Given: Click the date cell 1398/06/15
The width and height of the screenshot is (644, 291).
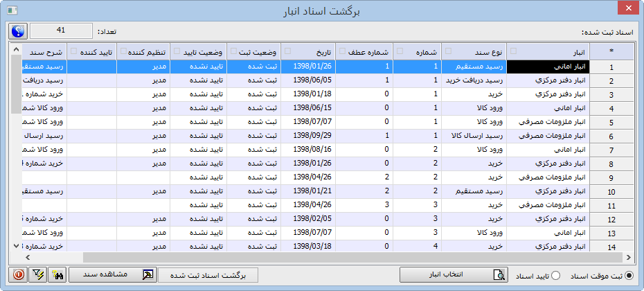Looking at the screenshot, I should 308,109.
